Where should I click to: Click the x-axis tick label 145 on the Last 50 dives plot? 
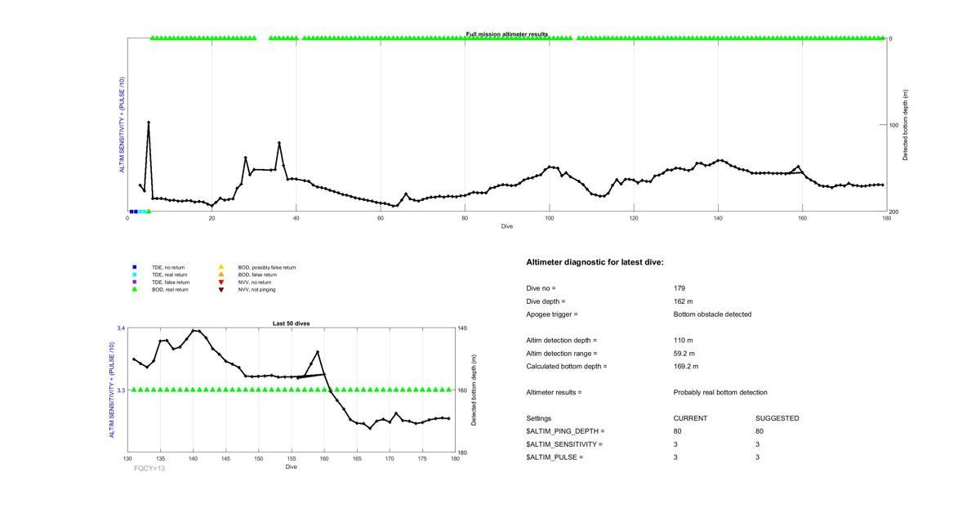pyautogui.click(x=226, y=459)
